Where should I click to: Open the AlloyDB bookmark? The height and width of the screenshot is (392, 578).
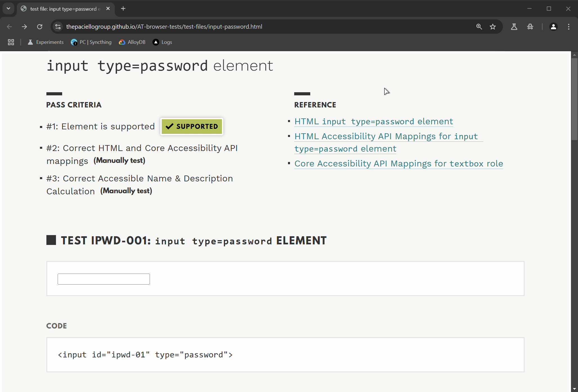coord(132,42)
